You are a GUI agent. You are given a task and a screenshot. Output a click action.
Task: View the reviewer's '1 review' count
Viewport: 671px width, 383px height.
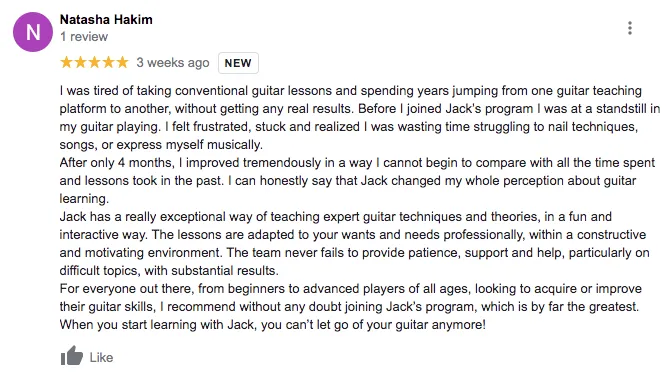(84, 37)
